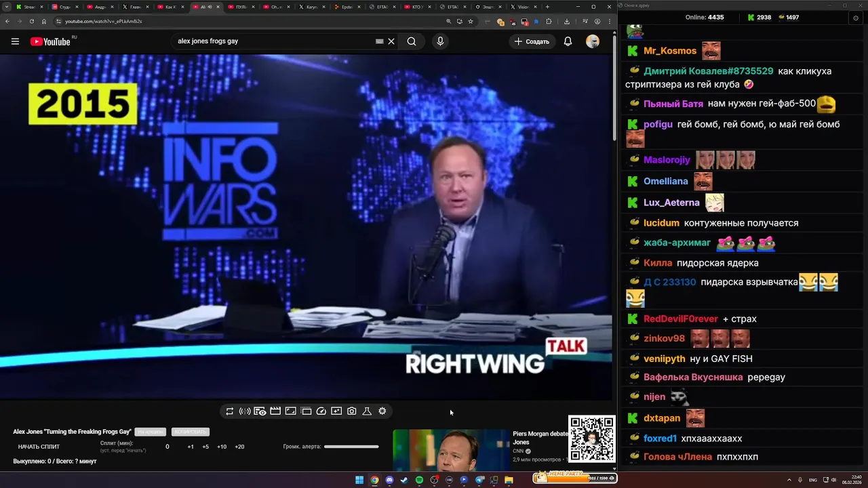Switch to the Stream browser tab
The width and height of the screenshot is (868, 488).
coord(29,7)
